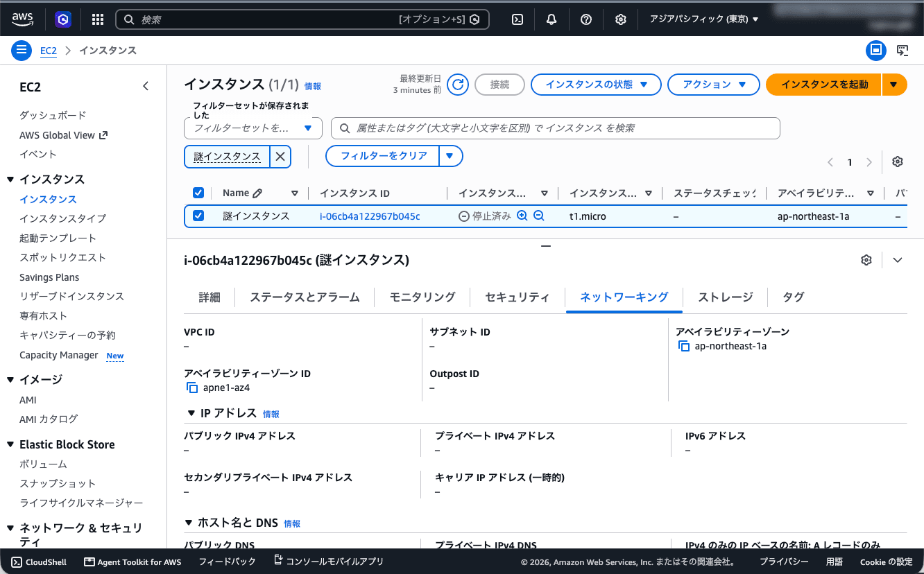This screenshot has width=924, height=574.
Task: Switch to セキュリティ tab
Action: (x=517, y=297)
